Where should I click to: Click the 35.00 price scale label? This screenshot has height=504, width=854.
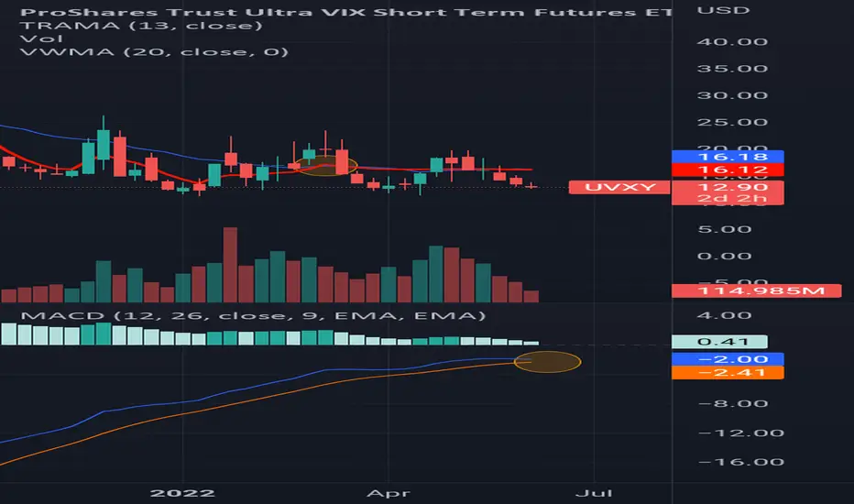[732, 69]
